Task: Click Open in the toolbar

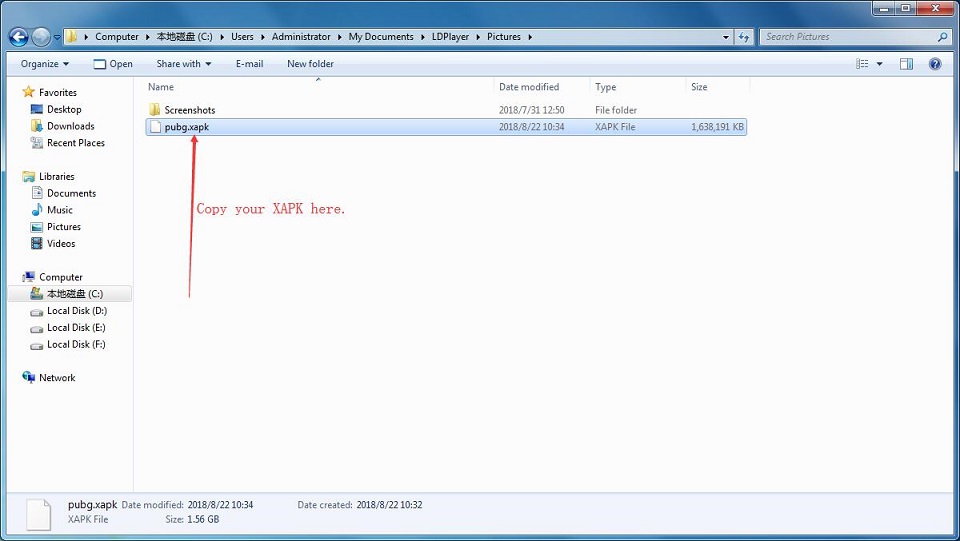Action: (x=113, y=64)
